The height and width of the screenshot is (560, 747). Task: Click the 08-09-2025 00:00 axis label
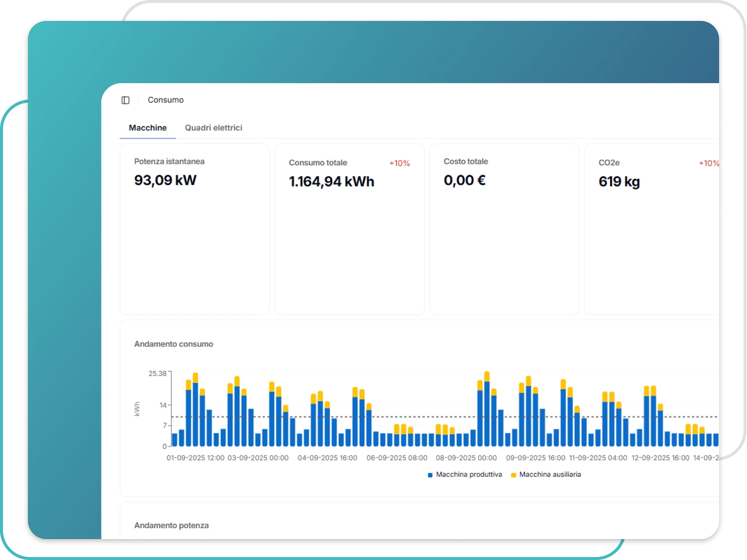point(466,458)
